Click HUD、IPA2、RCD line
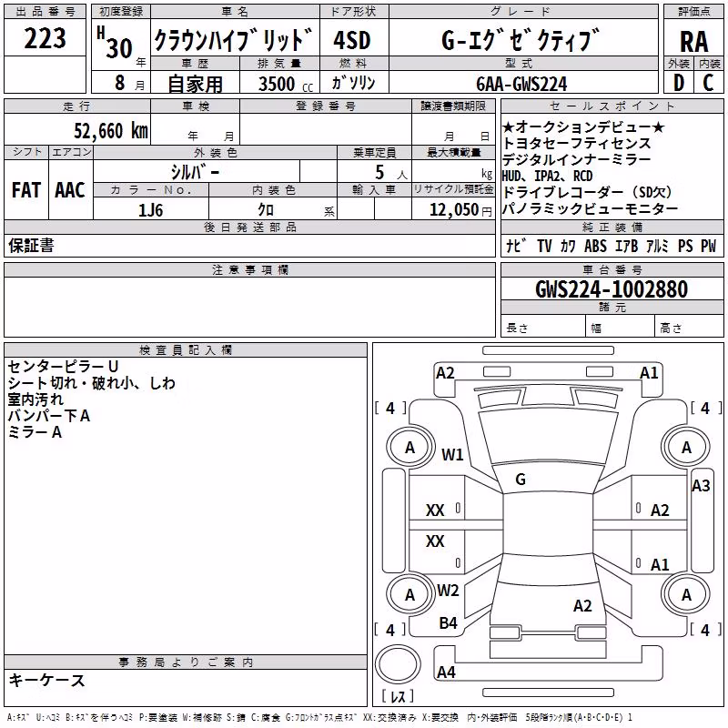This screenshot has width=728, height=728. pyautogui.click(x=548, y=176)
